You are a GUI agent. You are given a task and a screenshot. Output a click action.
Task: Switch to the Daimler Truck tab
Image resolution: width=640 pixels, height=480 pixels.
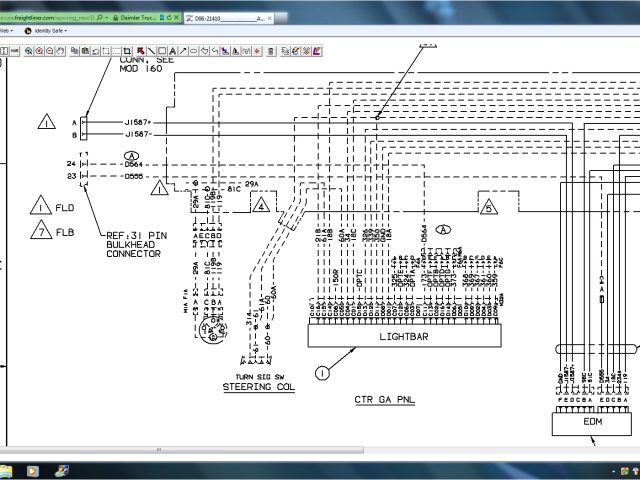[x=129, y=18]
